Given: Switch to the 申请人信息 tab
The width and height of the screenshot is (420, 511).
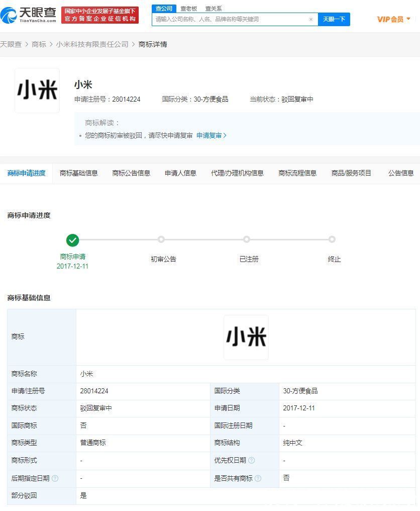Looking at the screenshot, I should coord(180,173).
